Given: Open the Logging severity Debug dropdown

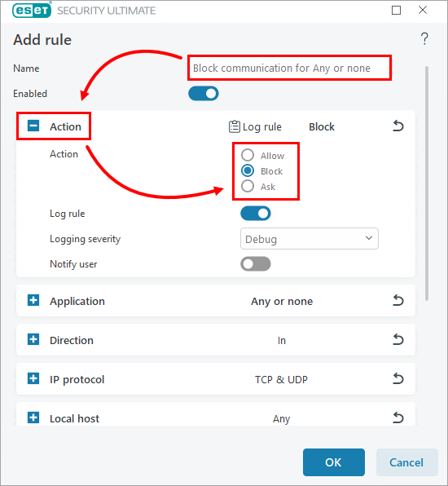Looking at the screenshot, I should point(310,239).
